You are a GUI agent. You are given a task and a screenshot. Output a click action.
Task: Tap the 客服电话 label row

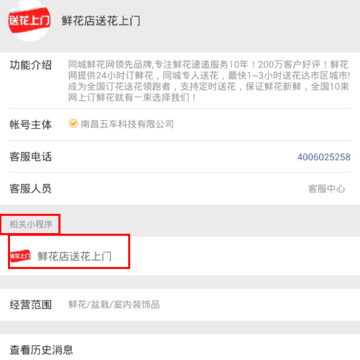point(180,157)
